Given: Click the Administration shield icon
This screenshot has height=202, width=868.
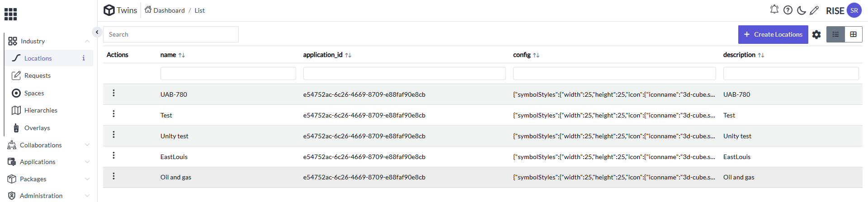Looking at the screenshot, I should tap(12, 196).
